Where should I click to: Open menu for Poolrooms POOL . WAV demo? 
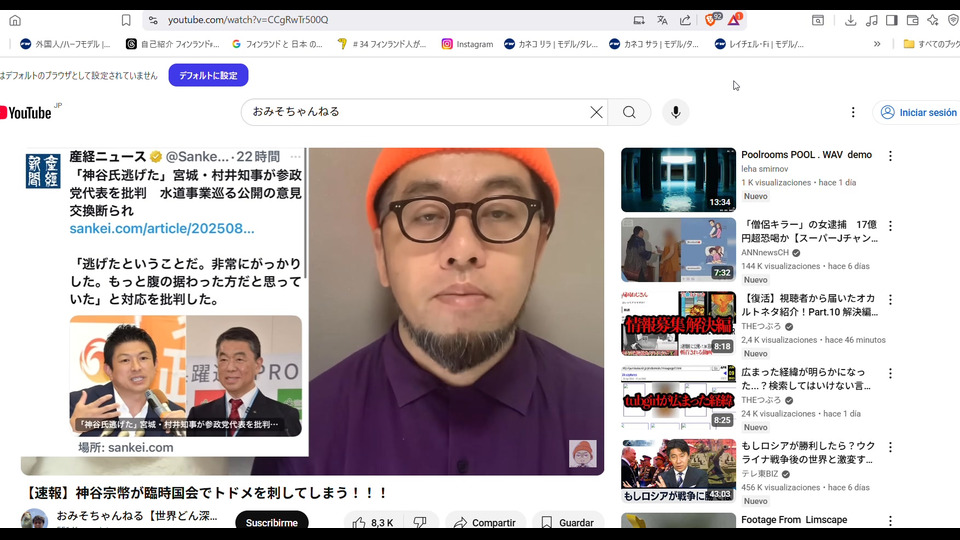[x=890, y=156]
